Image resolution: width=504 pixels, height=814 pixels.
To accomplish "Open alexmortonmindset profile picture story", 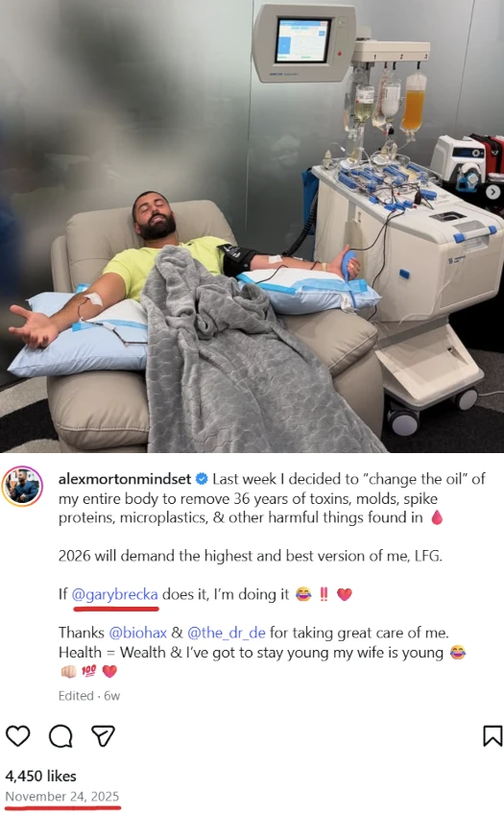I will pyautogui.click(x=22, y=486).
